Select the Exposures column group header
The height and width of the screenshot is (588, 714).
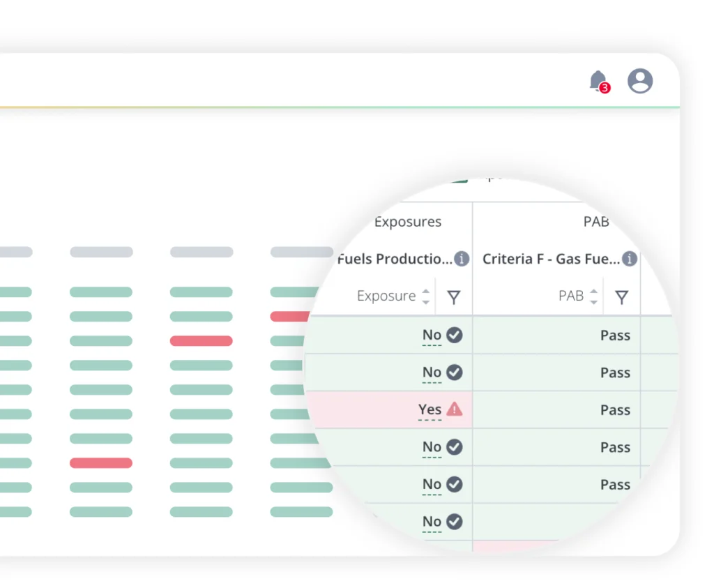(407, 221)
